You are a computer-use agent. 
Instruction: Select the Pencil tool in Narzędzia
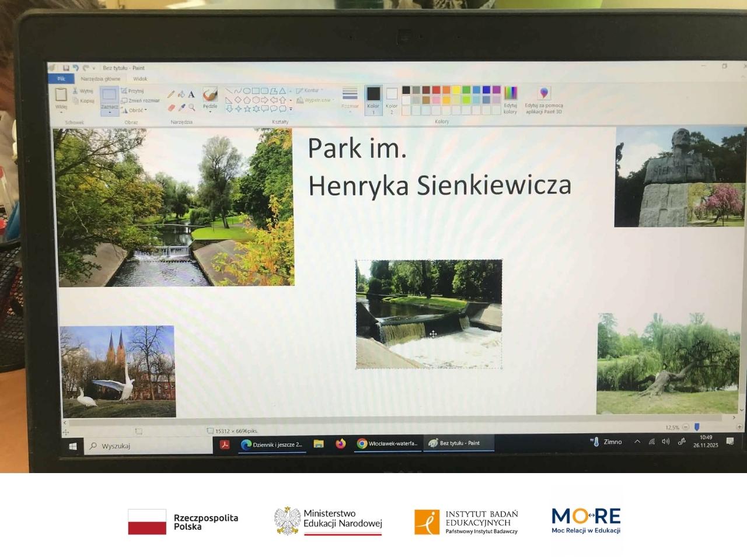pos(171,94)
